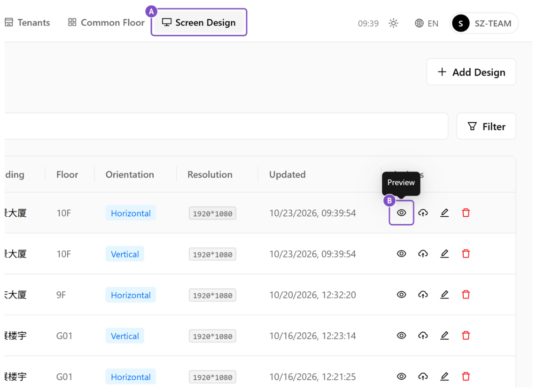The height and width of the screenshot is (392, 537).
Task: Edit the 10F Horizontal design
Action: click(445, 213)
